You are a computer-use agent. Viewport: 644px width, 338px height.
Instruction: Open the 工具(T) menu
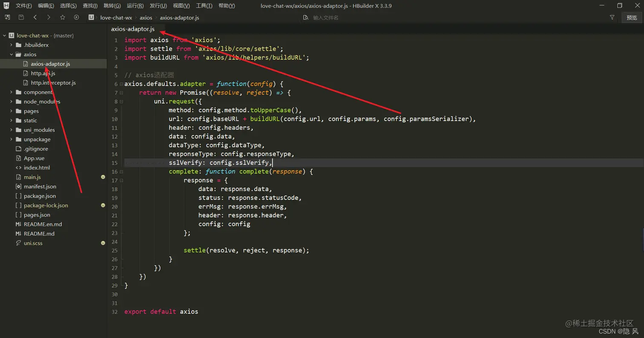pyautogui.click(x=204, y=6)
